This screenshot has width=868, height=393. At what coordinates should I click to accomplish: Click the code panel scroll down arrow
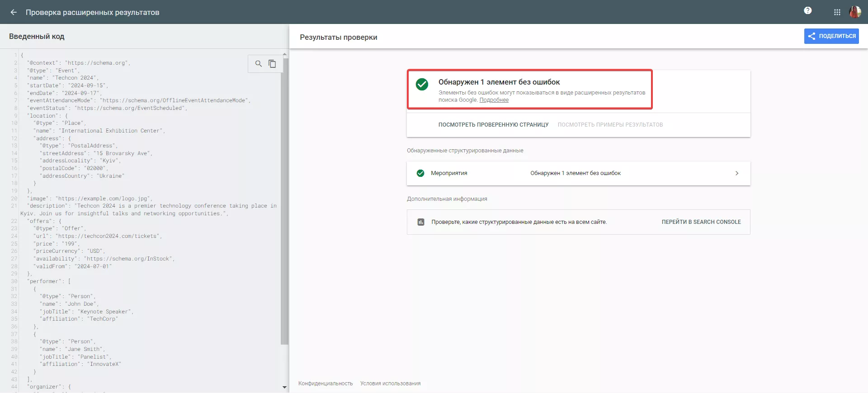(x=284, y=387)
